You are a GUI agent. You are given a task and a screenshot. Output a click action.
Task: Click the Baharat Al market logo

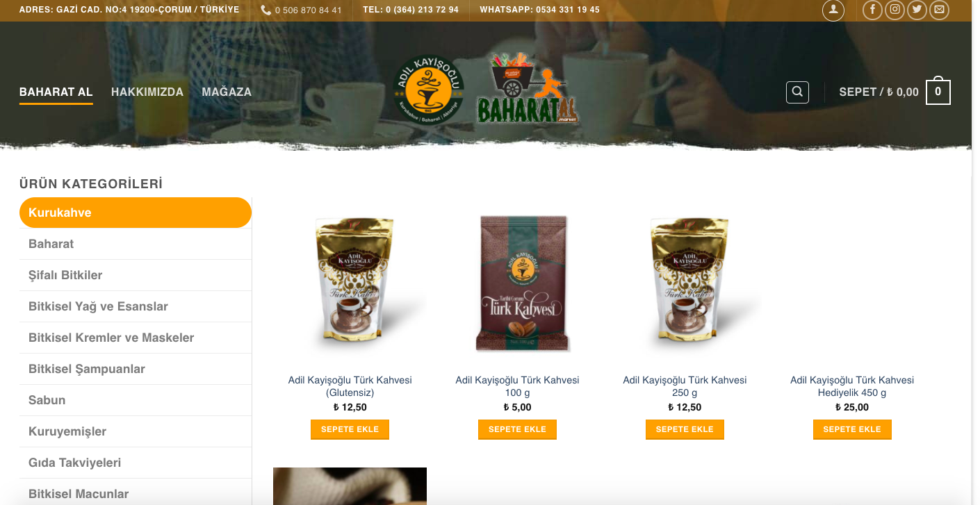528,89
